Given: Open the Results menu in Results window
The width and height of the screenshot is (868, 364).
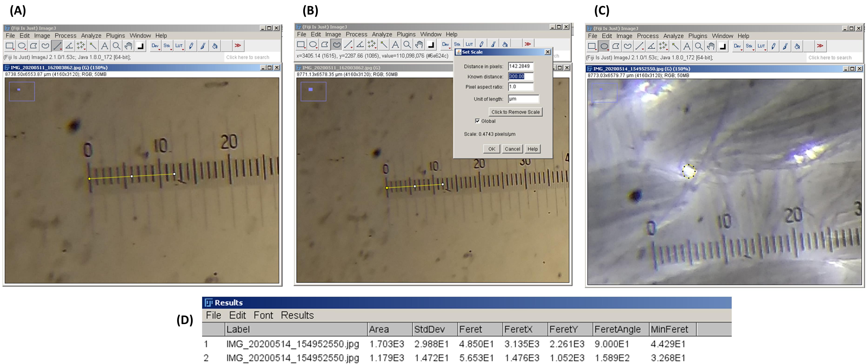Looking at the screenshot, I should pyautogui.click(x=297, y=315).
